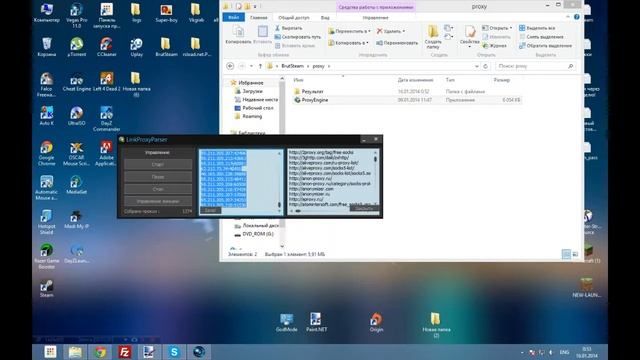Screen dimensions: 640x360
Task: Select Roaming in the navigation pane
Action: click(249, 116)
